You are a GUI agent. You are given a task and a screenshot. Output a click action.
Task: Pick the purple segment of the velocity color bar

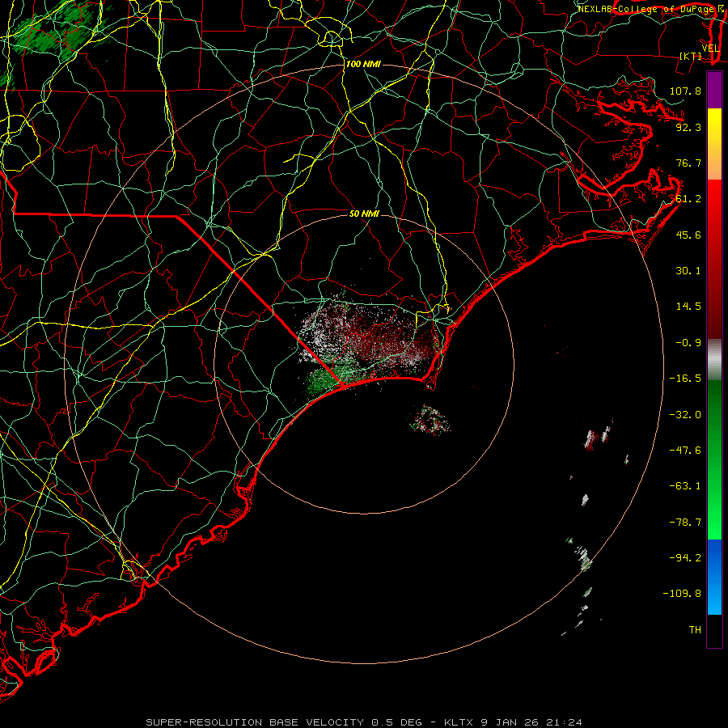click(714, 91)
